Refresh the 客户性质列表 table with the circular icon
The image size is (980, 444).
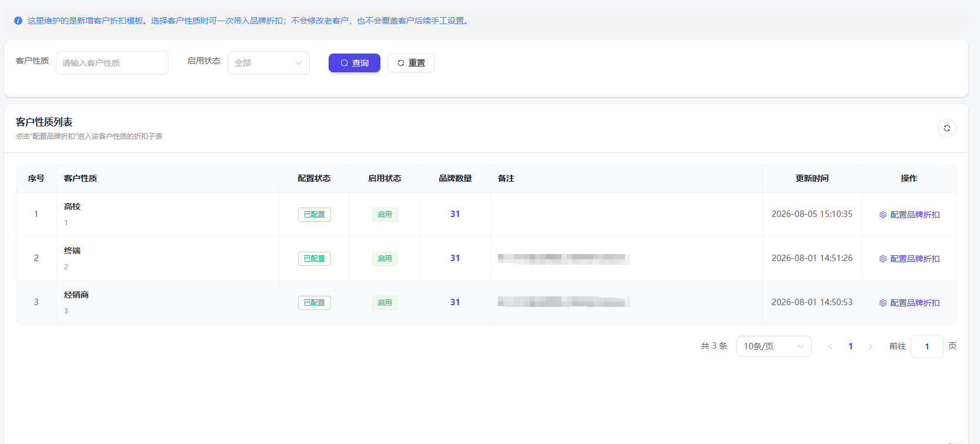pyautogui.click(x=946, y=128)
